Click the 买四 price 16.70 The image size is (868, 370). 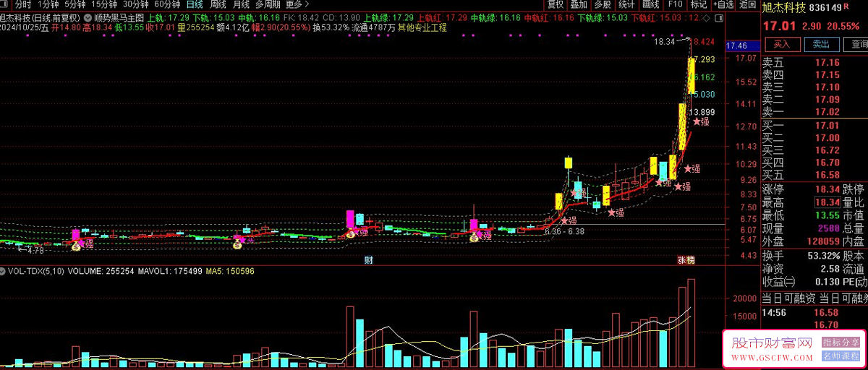tap(827, 163)
